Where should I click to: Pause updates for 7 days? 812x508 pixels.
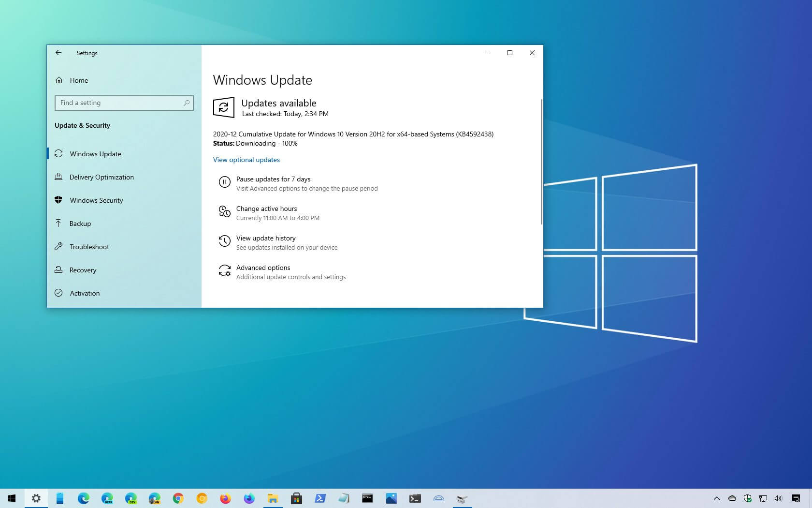click(x=273, y=179)
